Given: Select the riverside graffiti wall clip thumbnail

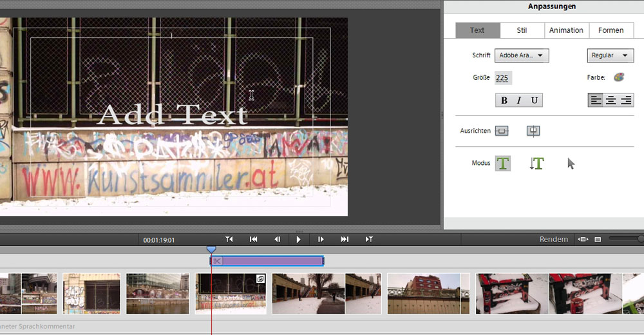Looking at the screenshot, I should 158,294.
